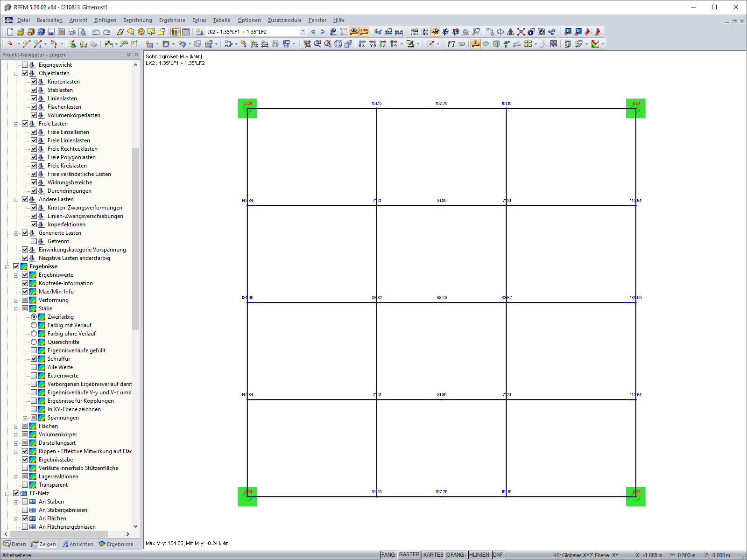Screen dimensions: 747x560
Task: Toggle DXF in status bar
Action: pyautogui.click(x=498, y=555)
